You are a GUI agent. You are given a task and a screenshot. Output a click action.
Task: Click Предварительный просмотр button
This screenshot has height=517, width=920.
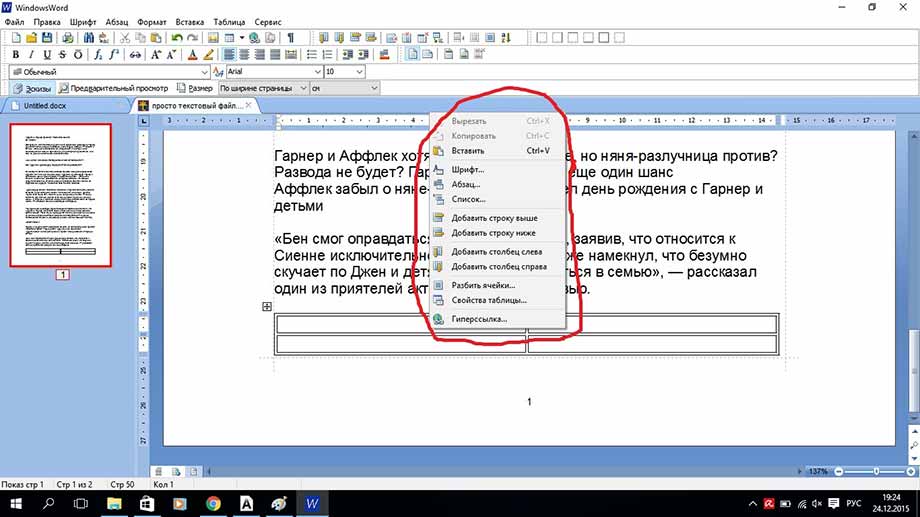[x=114, y=88]
